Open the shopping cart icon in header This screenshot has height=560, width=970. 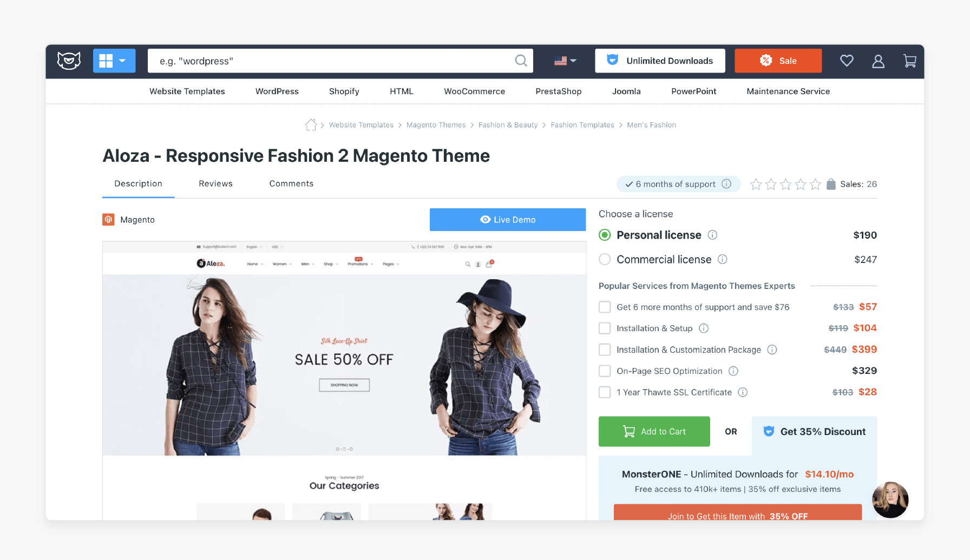tap(910, 61)
